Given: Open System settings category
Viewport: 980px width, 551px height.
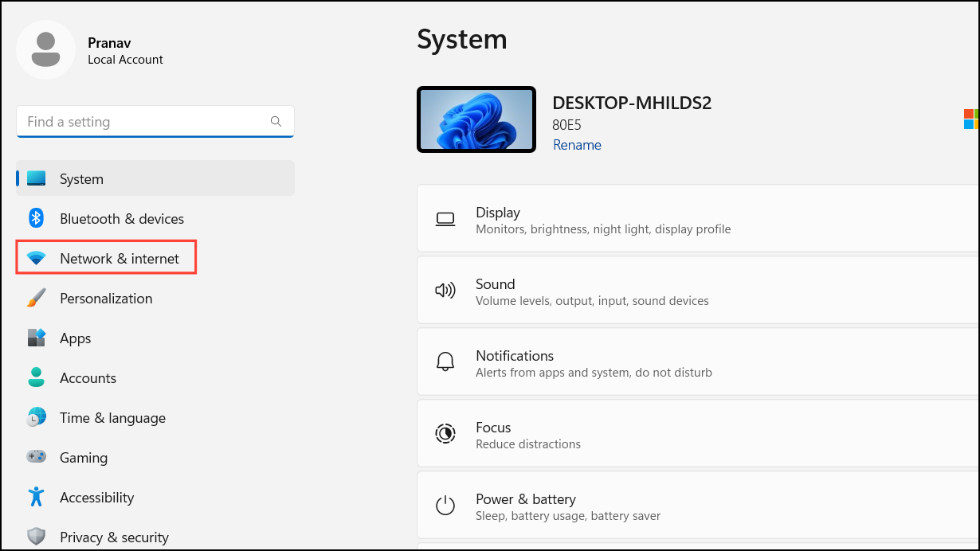Looking at the screenshot, I should point(155,178).
